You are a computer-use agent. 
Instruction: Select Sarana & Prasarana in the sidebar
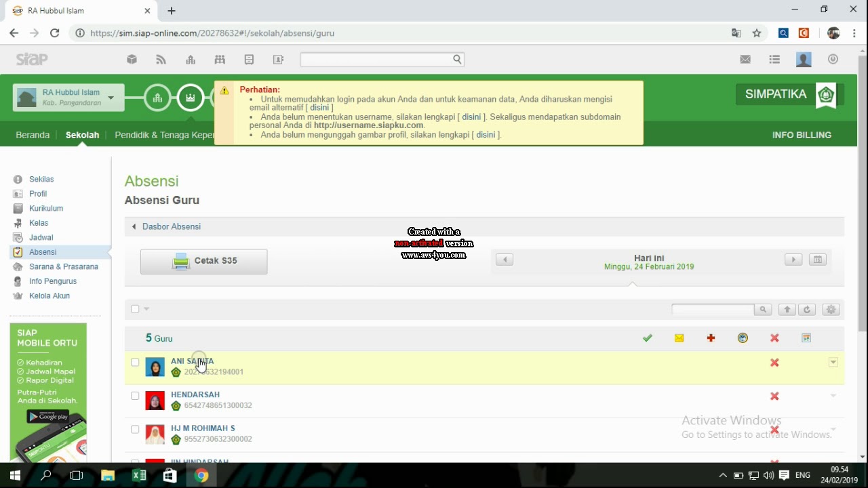click(64, 267)
